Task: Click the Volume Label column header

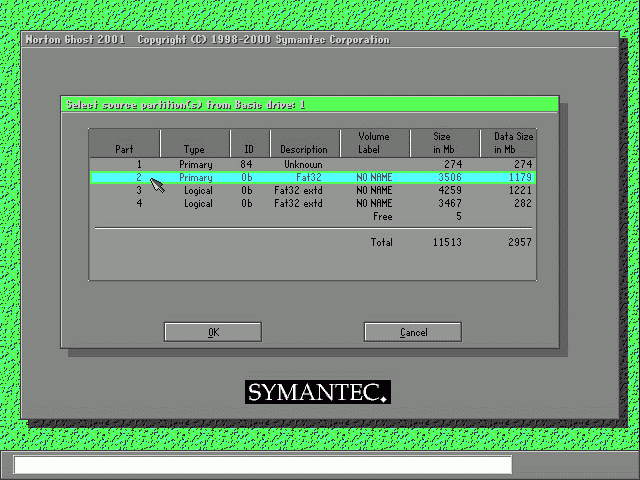Action: tap(375, 143)
